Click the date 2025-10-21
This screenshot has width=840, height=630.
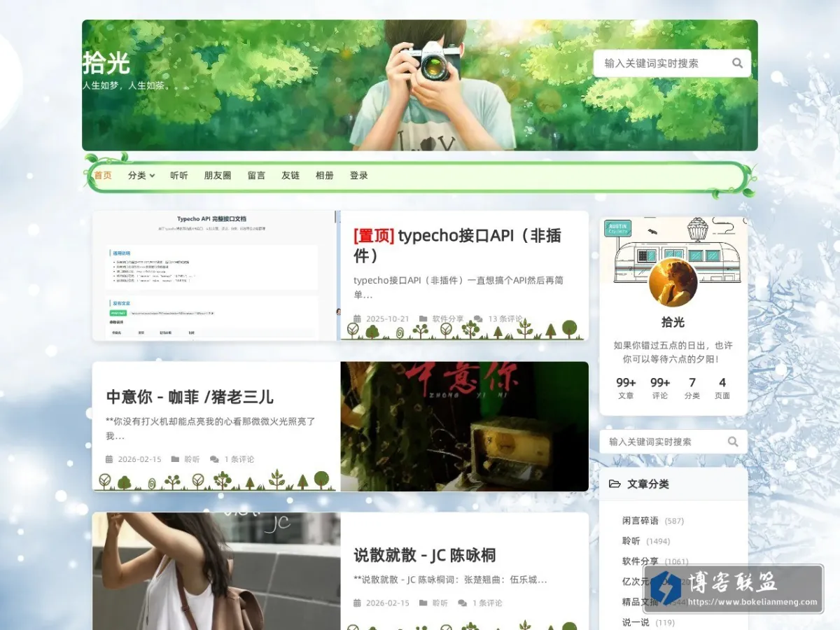[x=388, y=318]
